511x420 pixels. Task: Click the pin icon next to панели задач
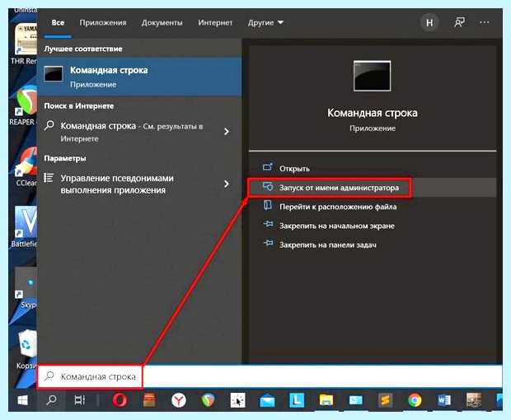268,243
